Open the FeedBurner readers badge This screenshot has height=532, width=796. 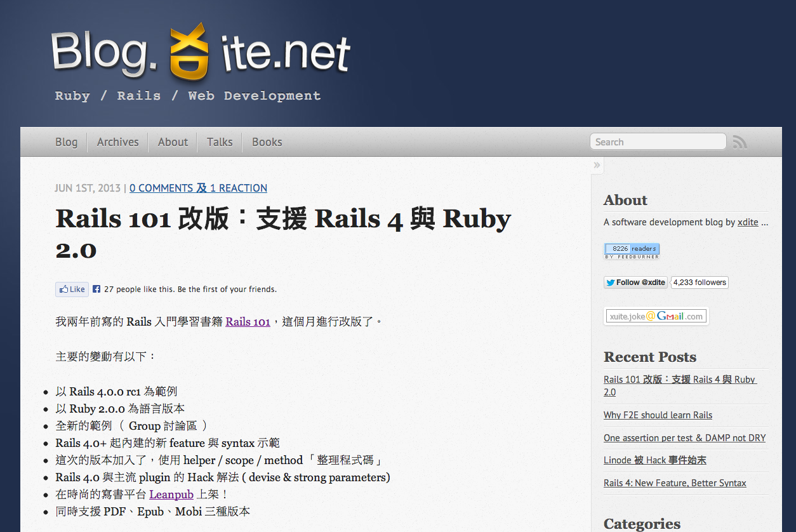click(632, 251)
